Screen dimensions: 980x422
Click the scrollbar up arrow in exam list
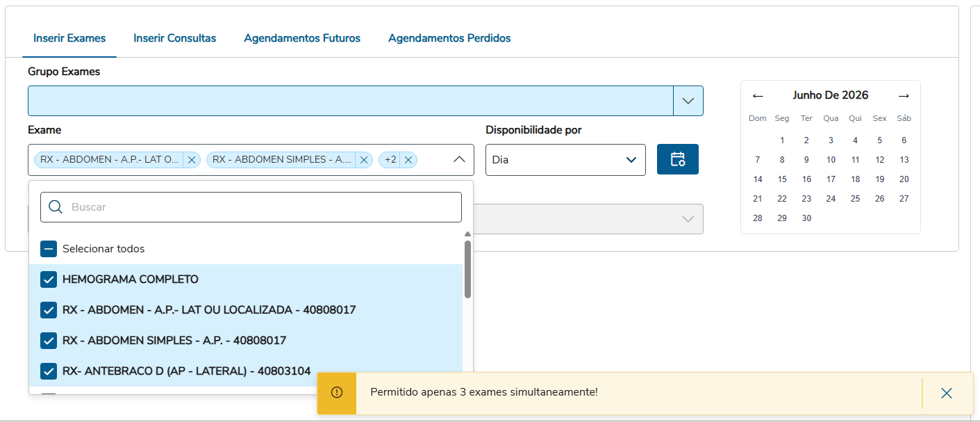pyautogui.click(x=467, y=234)
